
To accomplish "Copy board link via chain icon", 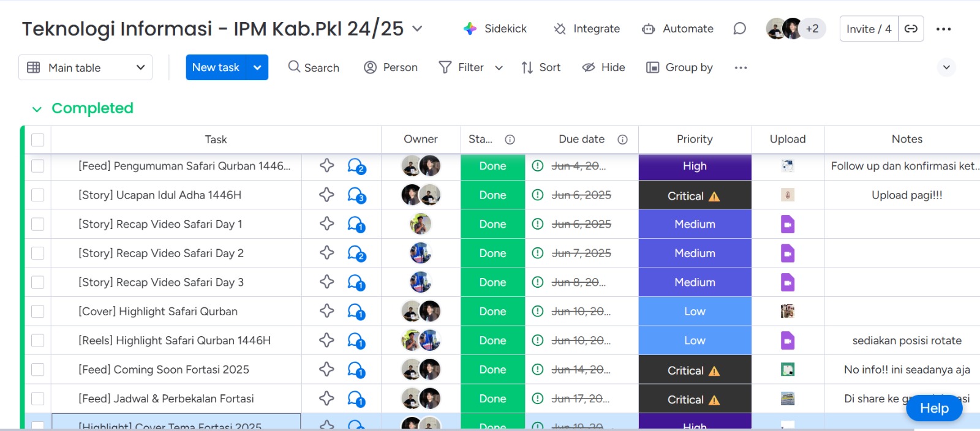I will point(911,29).
